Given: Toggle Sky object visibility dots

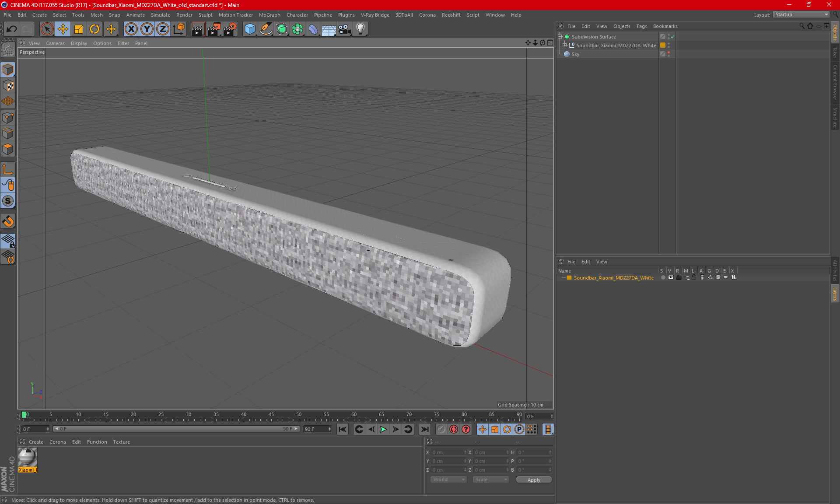Looking at the screenshot, I should (668, 54).
